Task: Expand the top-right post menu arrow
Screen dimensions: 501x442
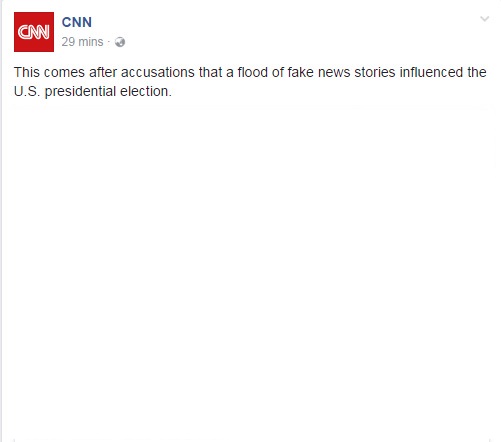Action: click(484, 19)
